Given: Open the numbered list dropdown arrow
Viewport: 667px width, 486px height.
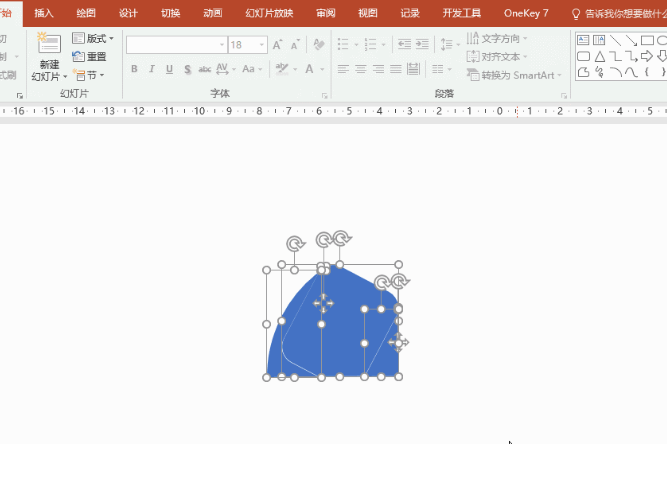Looking at the screenshot, I should [x=383, y=44].
